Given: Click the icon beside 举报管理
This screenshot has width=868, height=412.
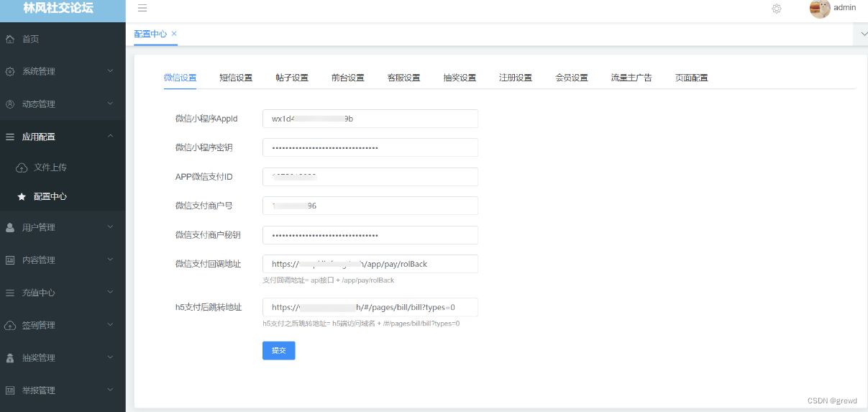Looking at the screenshot, I should click(10, 390).
